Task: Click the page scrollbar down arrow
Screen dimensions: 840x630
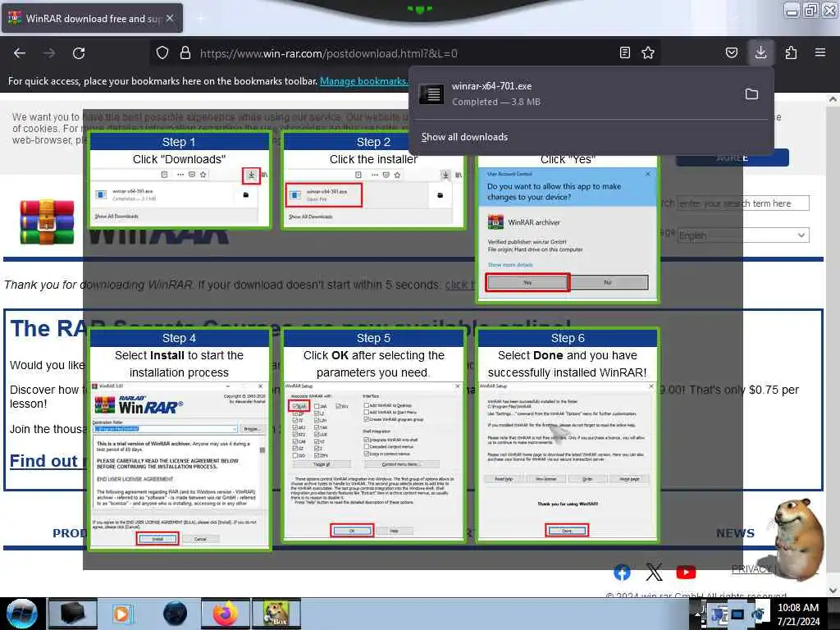Action: coord(833,591)
